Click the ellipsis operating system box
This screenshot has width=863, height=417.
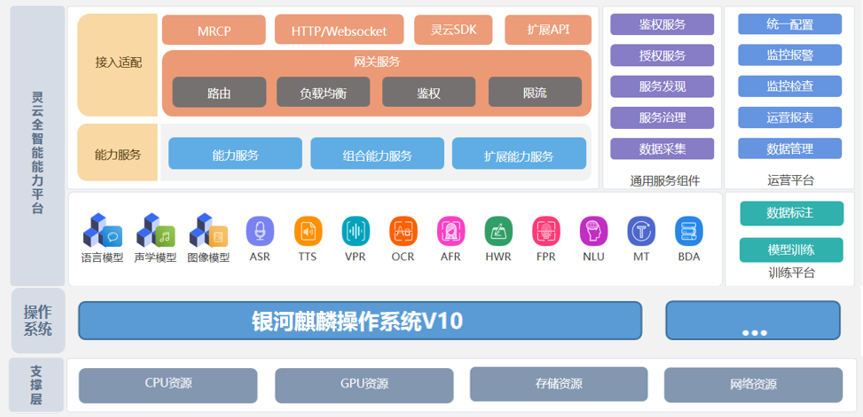pyautogui.click(x=753, y=321)
